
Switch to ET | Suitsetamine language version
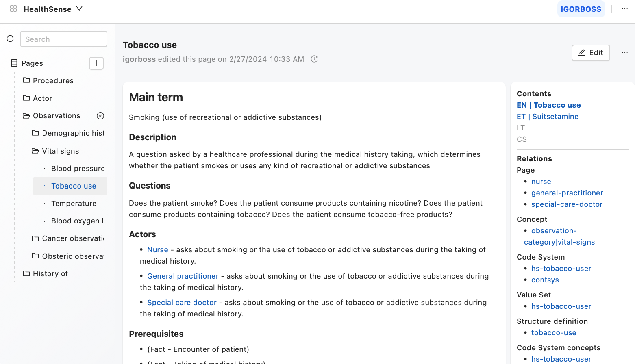coord(547,117)
